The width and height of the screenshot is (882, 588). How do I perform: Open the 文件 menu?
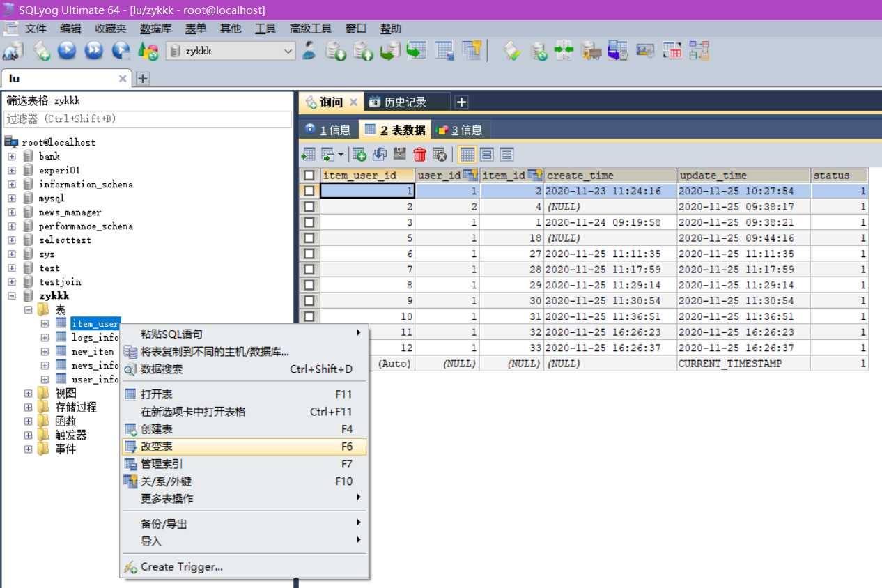(36, 29)
